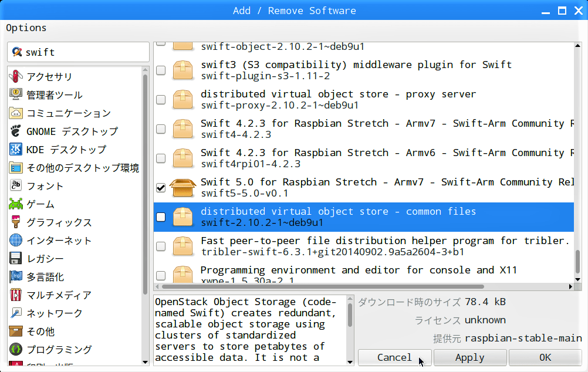Click the 78.4 kB download size value

(485, 302)
